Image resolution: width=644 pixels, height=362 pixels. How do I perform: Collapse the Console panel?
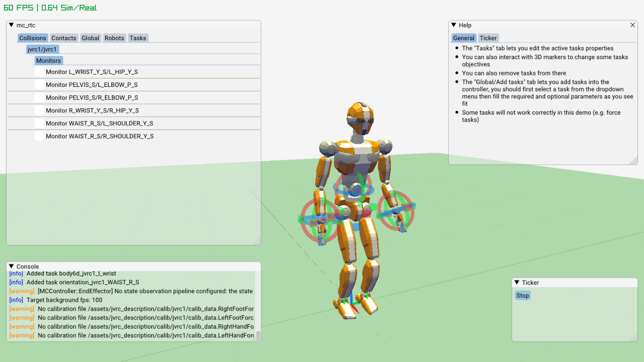[11, 266]
